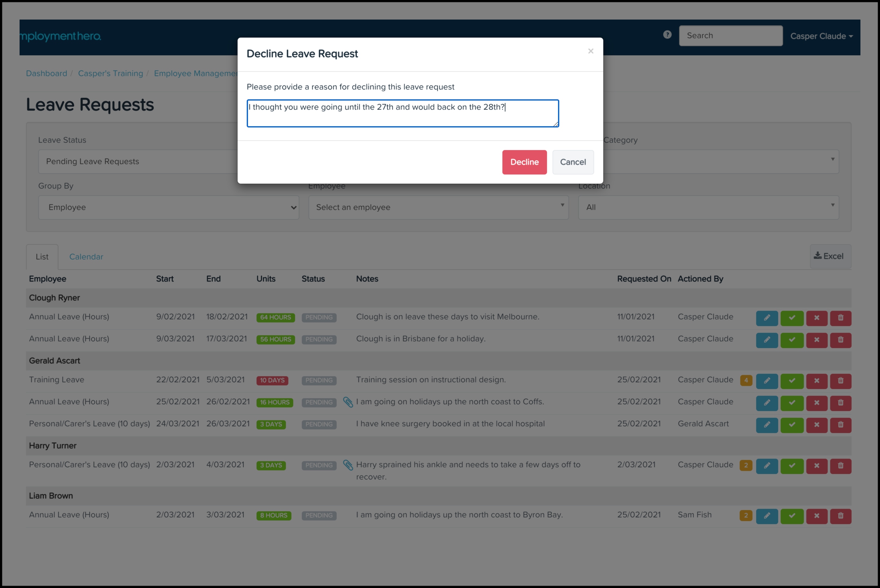
Task: Click the red Decline button
Action: [x=524, y=162]
